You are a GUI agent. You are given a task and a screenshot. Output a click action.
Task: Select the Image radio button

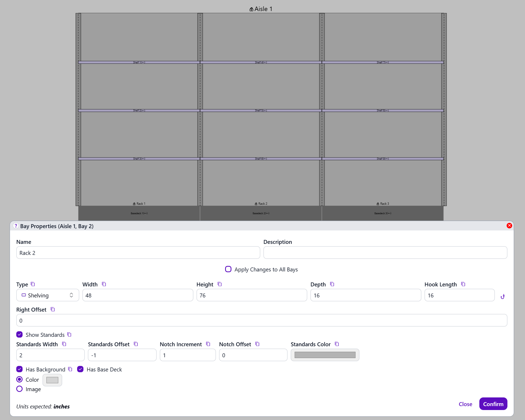19,389
